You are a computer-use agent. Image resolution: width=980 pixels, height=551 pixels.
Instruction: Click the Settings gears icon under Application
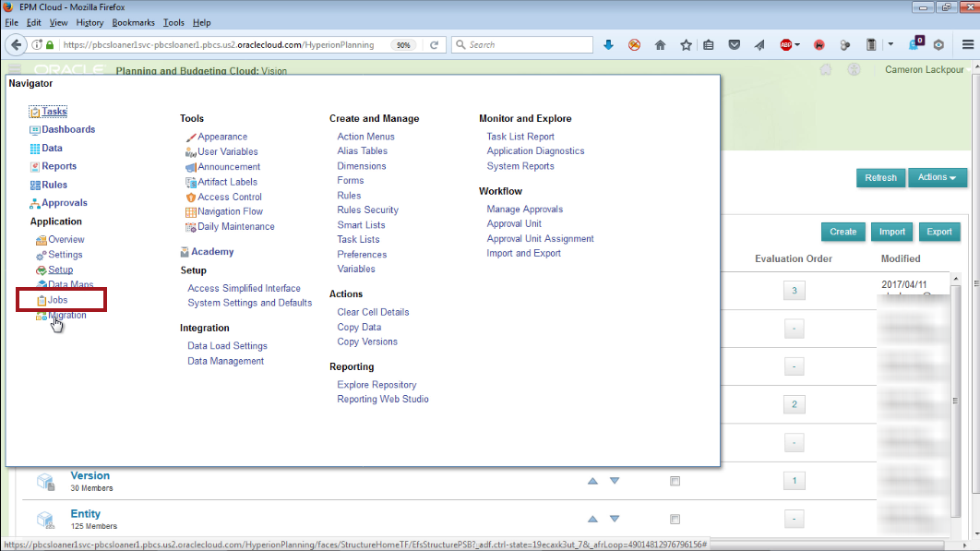click(x=42, y=255)
